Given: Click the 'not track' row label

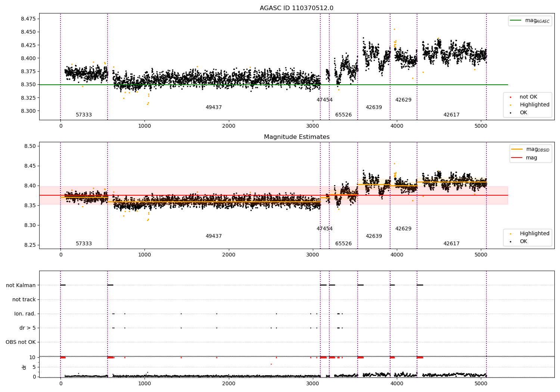Looking at the screenshot, I should tap(24, 299).
